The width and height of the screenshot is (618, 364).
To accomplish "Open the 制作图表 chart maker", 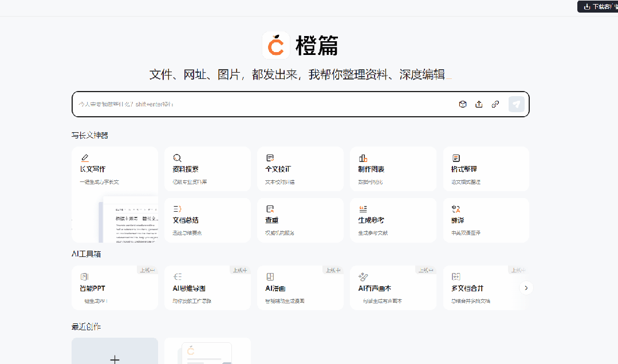I will click(393, 168).
